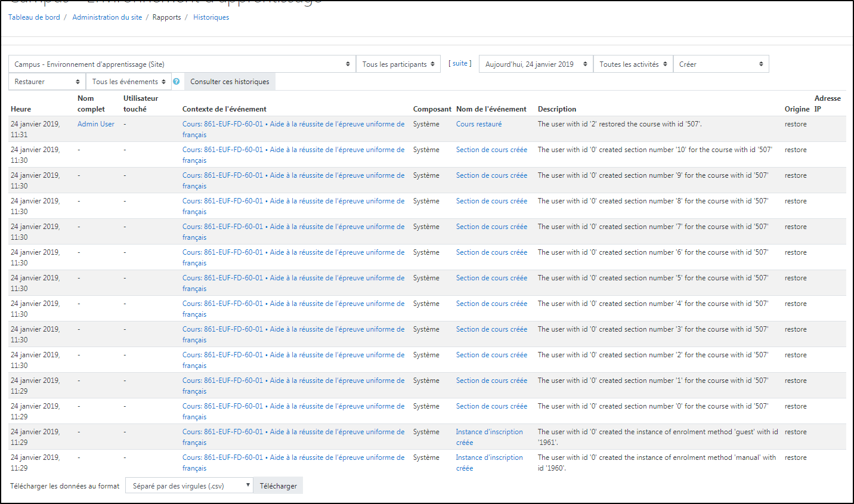The image size is (854, 504).
Task: Expand the 'Tous les événements' dropdown
Action: [x=128, y=82]
